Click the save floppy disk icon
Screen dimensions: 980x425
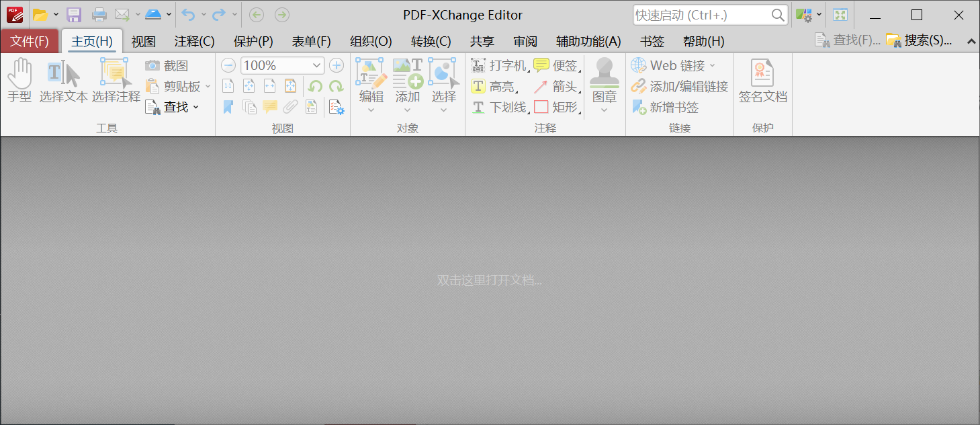[74, 14]
